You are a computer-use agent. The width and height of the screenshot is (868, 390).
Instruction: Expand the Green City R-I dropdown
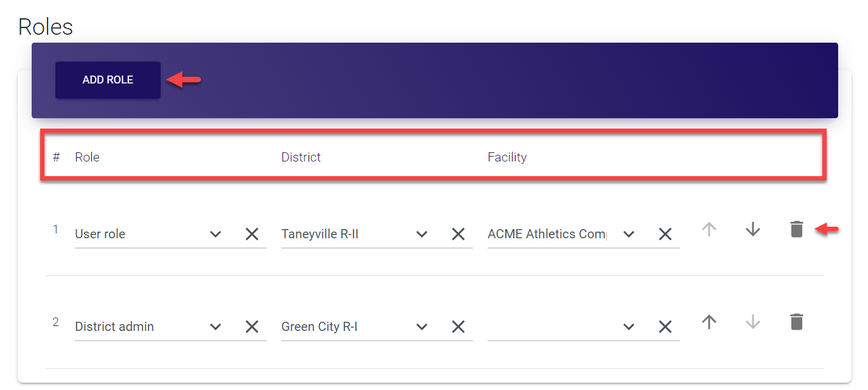pos(422,327)
